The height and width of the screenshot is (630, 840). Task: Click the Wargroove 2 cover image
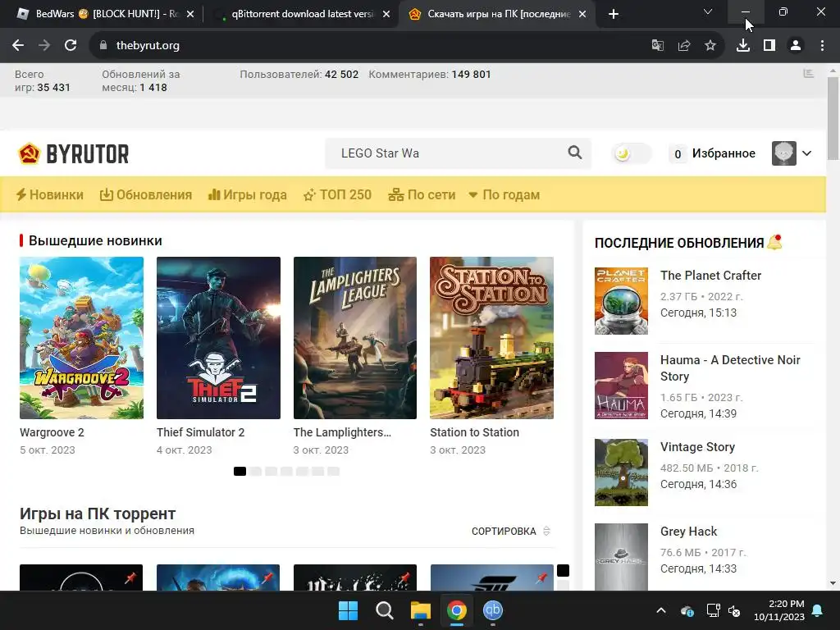pos(81,338)
